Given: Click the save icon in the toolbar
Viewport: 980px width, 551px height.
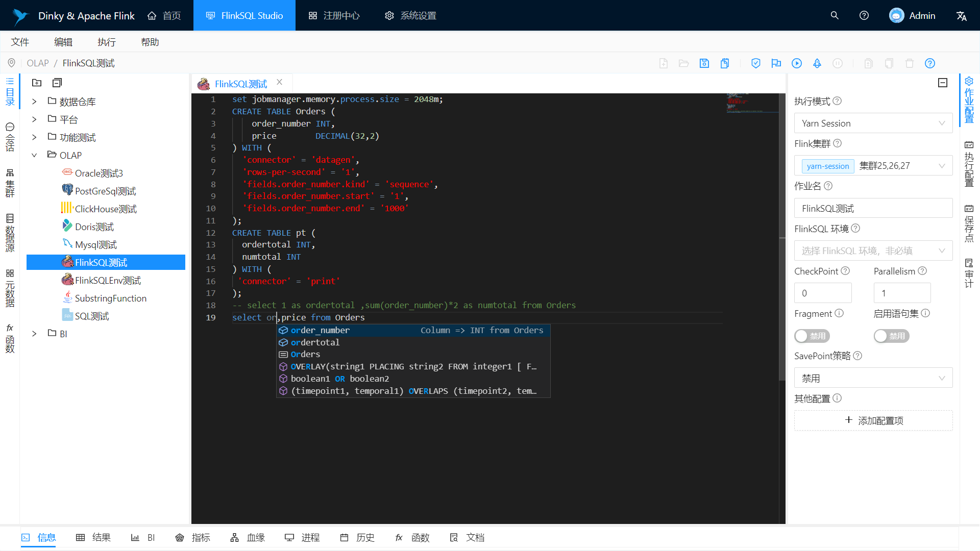Looking at the screenshot, I should [x=704, y=63].
